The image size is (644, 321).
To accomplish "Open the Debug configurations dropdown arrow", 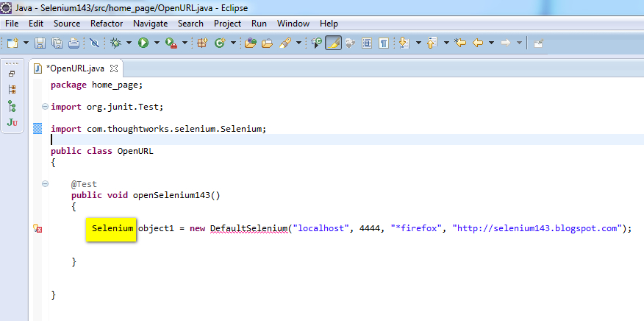I will click(129, 43).
